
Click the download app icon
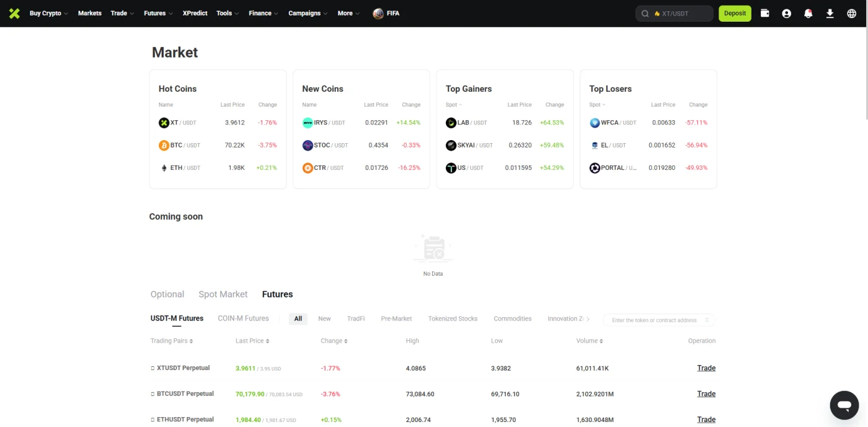point(830,13)
